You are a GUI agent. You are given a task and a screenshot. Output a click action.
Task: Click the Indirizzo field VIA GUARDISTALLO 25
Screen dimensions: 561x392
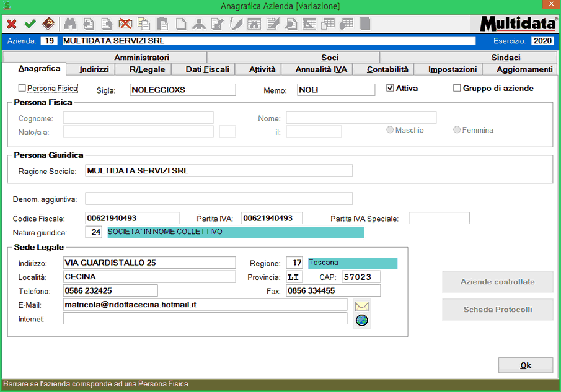pos(149,263)
